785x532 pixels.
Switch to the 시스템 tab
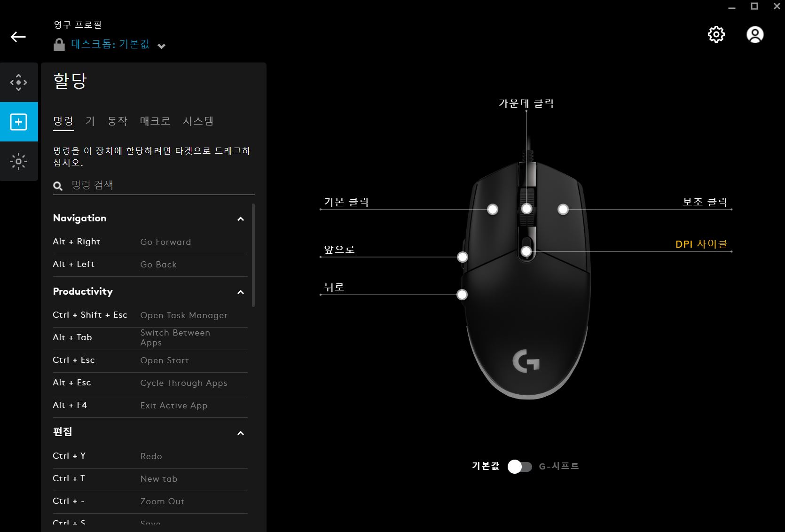point(198,121)
